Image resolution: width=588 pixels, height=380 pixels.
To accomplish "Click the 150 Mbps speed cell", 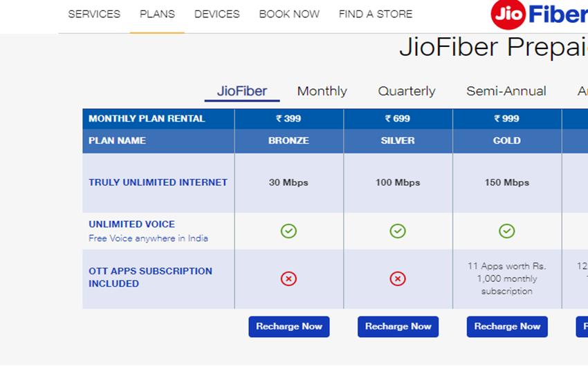I will point(506,182).
